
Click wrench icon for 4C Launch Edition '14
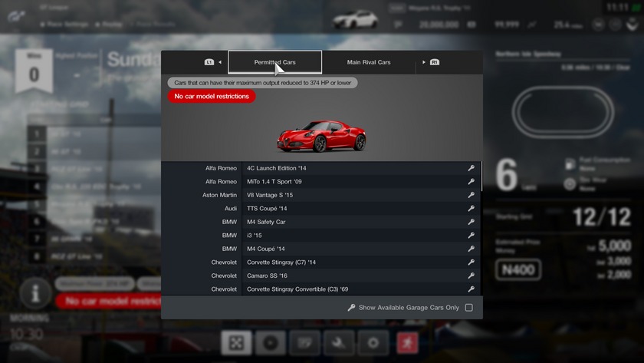click(471, 168)
